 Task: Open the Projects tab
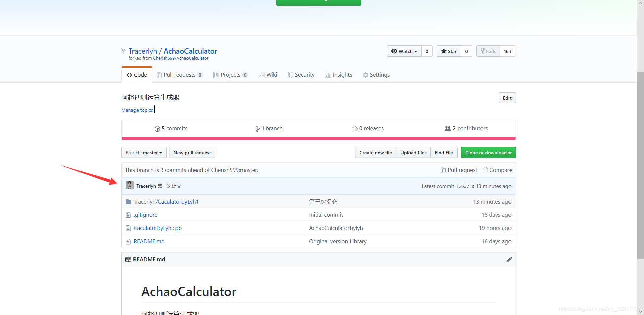[230, 75]
